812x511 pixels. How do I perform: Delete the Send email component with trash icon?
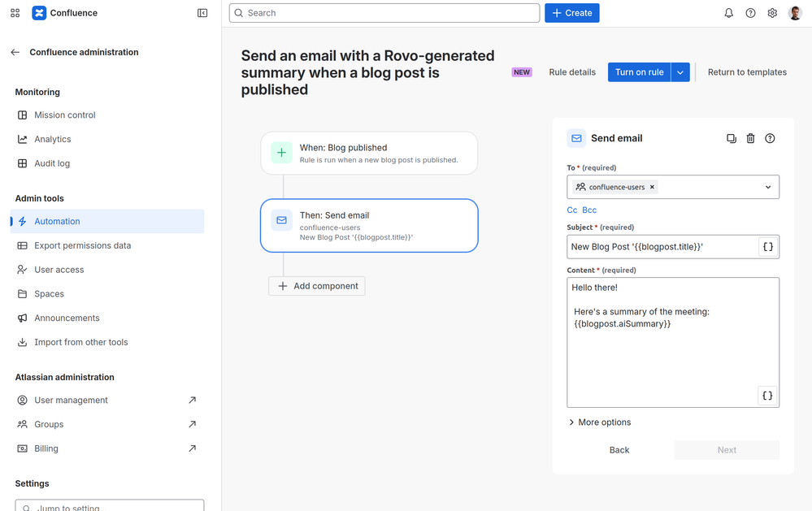tap(750, 138)
